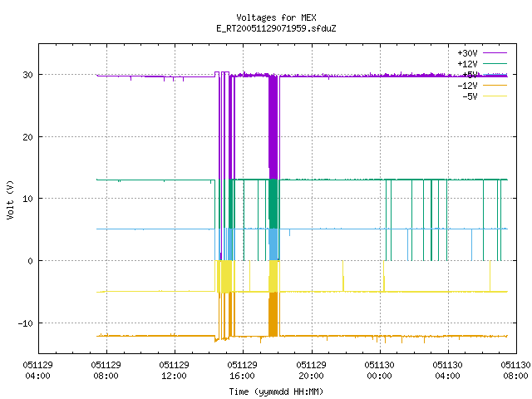
Task: Click the +30V legend label
Action: tap(467, 53)
